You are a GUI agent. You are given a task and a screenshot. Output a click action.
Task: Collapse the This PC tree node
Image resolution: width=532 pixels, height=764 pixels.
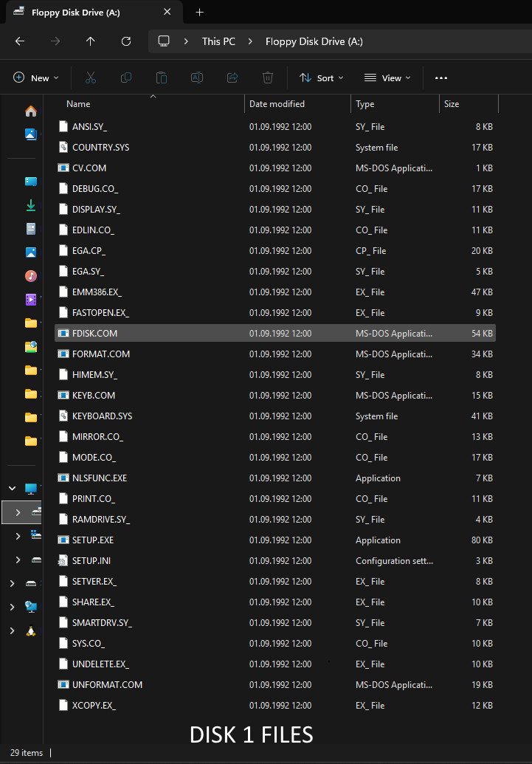pos(13,488)
